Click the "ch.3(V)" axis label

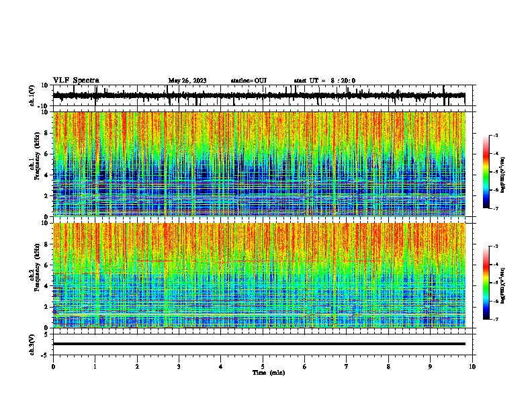tap(32, 345)
